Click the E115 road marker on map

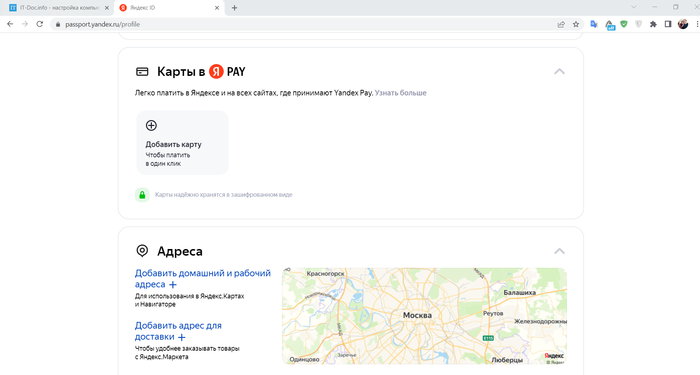pyautogui.click(x=488, y=338)
